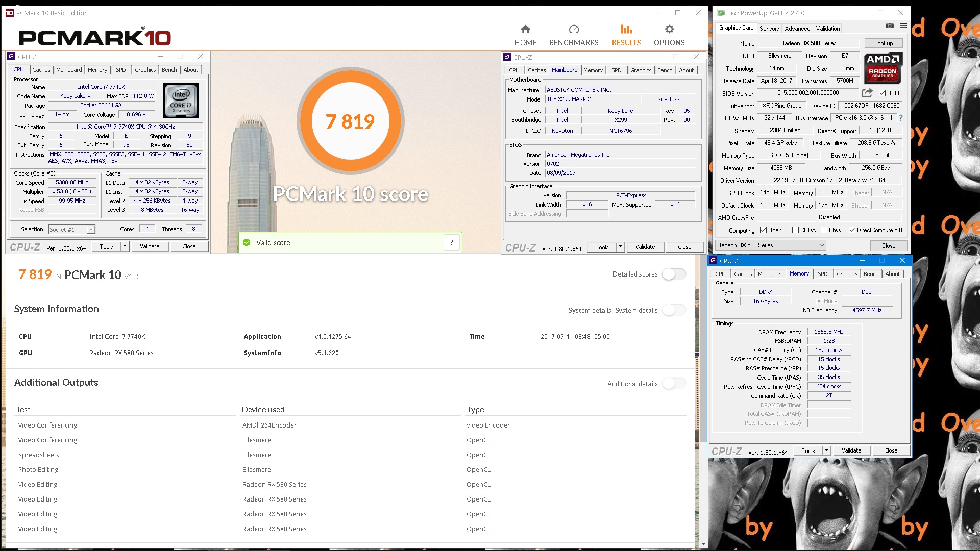This screenshot has width=980, height=551.
Task: Toggle the Additional details switch
Action: 674,384
